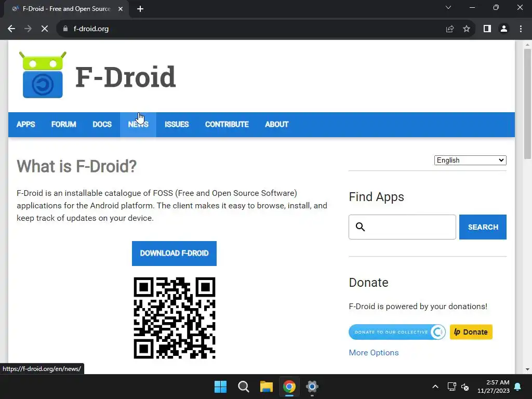Image resolution: width=532 pixels, height=399 pixels.
Task: Open Chrome three-dot menu
Action: 521,29
